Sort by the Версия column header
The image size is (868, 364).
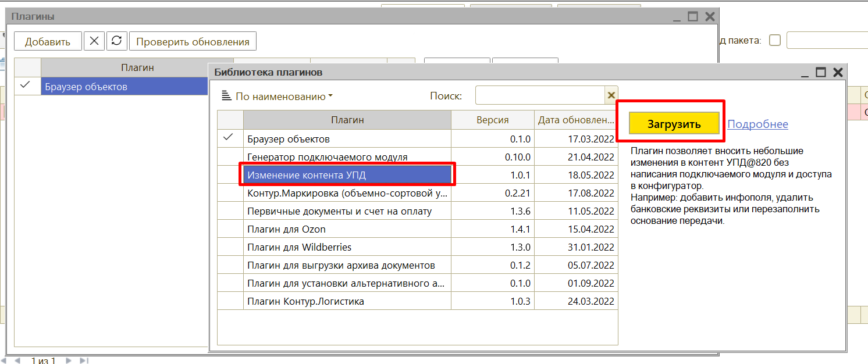click(492, 120)
